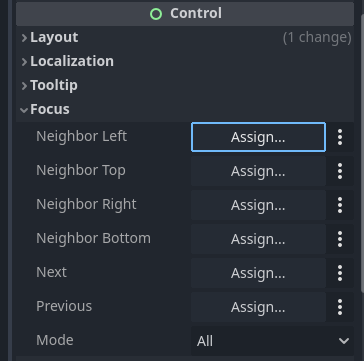Image resolution: width=364 pixels, height=361 pixels.
Task: Assign a node to Next focus
Action: pos(258,273)
